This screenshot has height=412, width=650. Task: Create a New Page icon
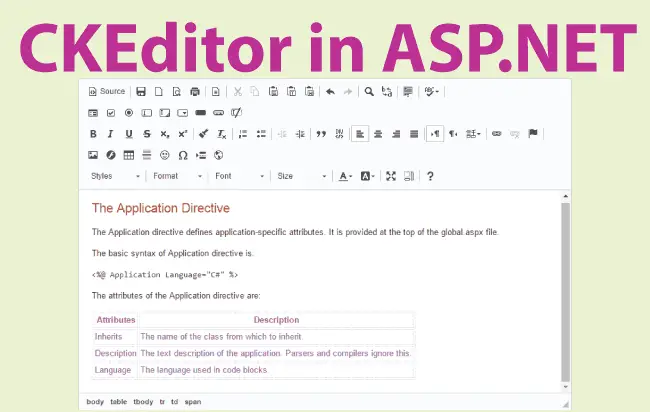[159, 92]
